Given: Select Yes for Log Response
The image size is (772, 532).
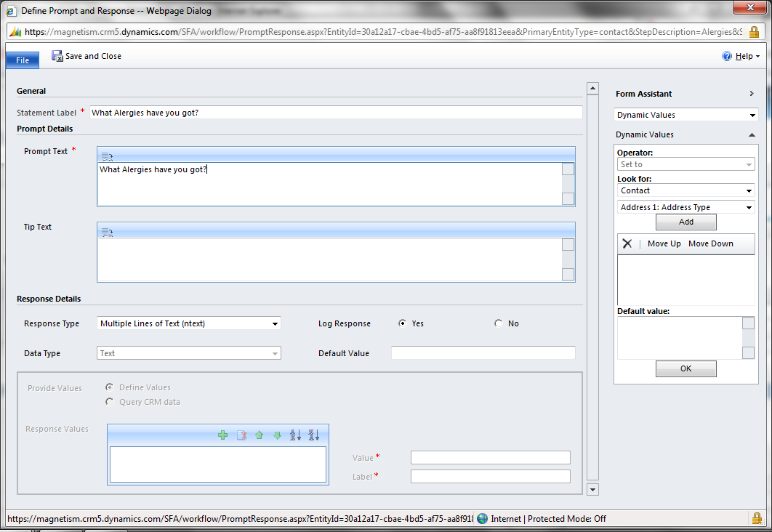Looking at the screenshot, I should click(x=403, y=323).
